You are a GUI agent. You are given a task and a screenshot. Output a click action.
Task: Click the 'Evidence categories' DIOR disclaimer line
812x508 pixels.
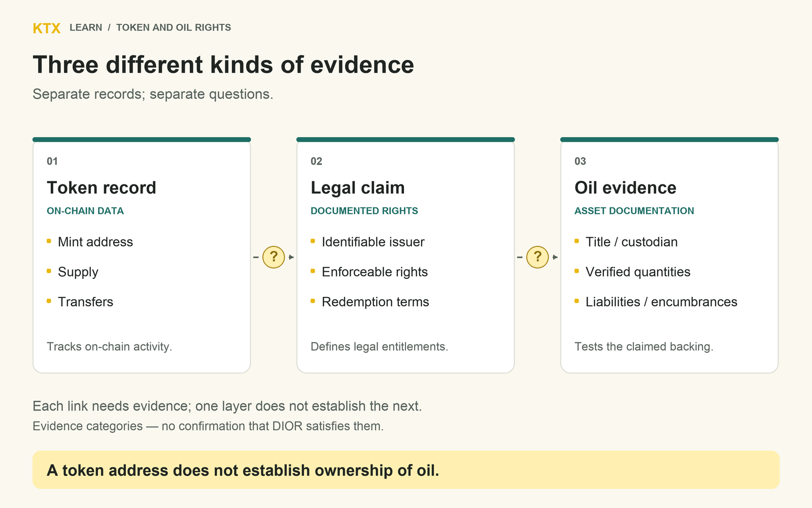point(208,426)
